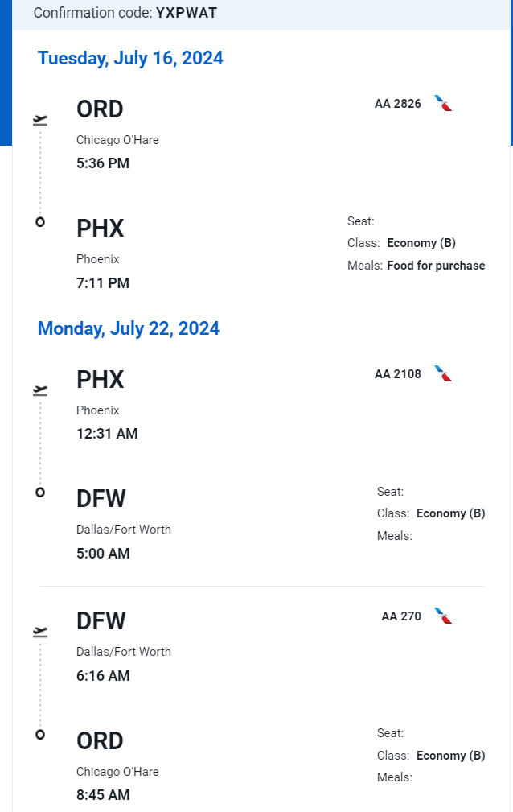Viewport: 513px width, 812px height.
Task: Click the departure plane icon next to DFW 6:16 AM
Action: (40, 632)
